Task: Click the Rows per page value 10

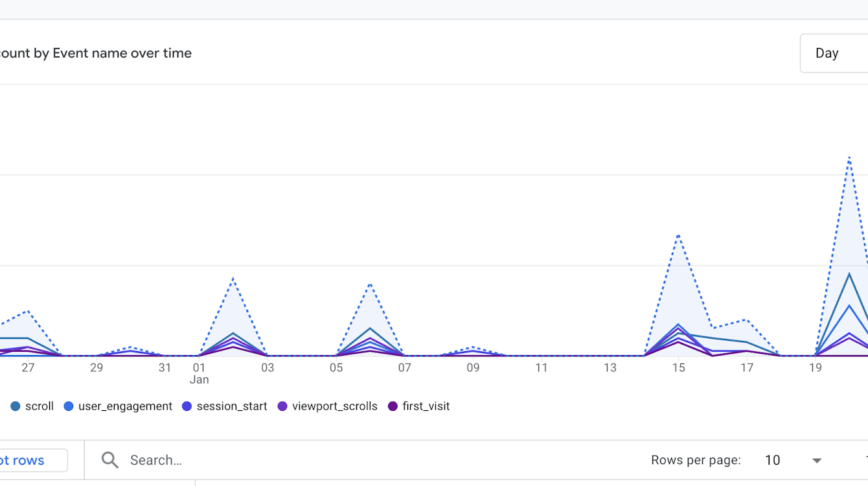Action: pyautogui.click(x=772, y=460)
